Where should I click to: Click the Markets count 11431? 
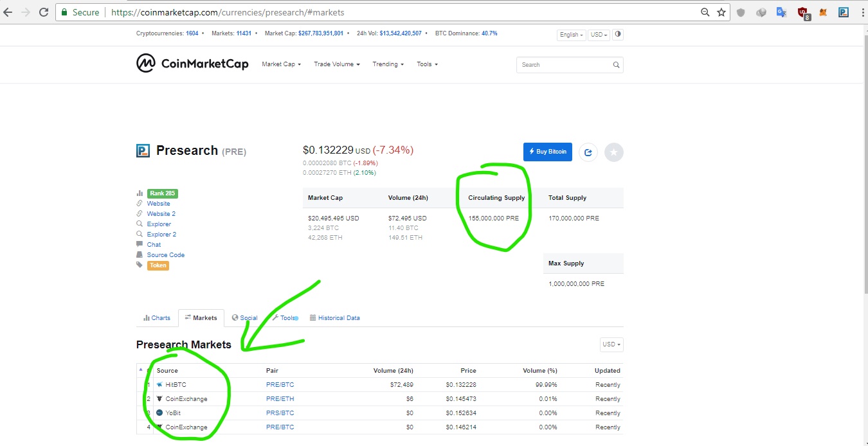(244, 33)
